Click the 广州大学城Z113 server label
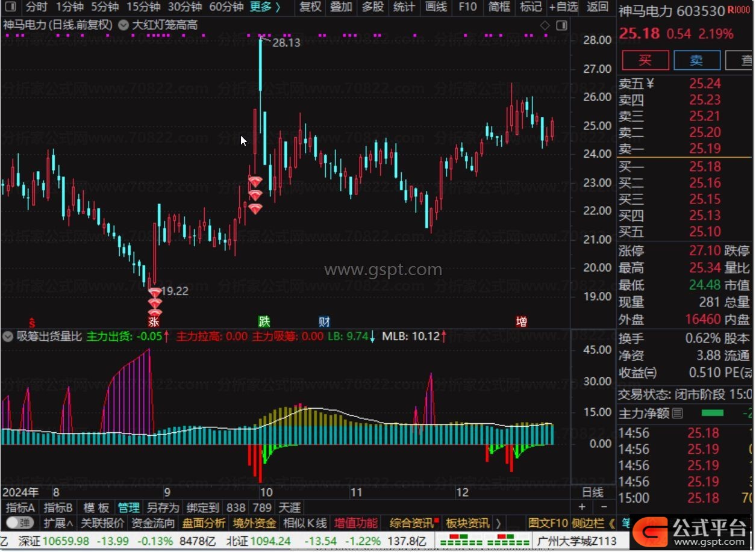Viewport: 756px width, 552px height. pyautogui.click(x=576, y=541)
